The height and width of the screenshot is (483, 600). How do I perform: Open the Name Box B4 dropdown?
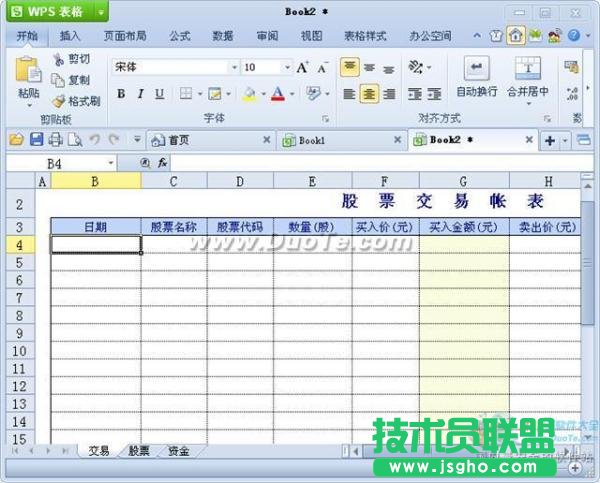click(111, 163)
